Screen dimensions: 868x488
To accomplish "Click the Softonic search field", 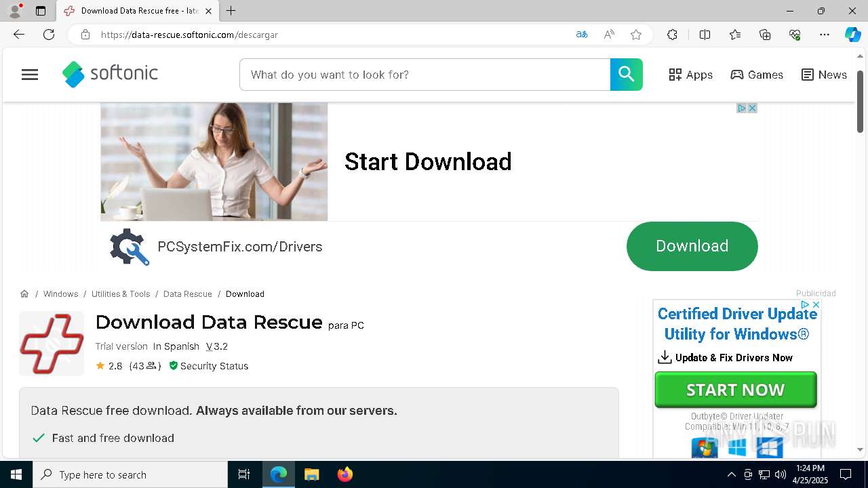I will 425,75.
